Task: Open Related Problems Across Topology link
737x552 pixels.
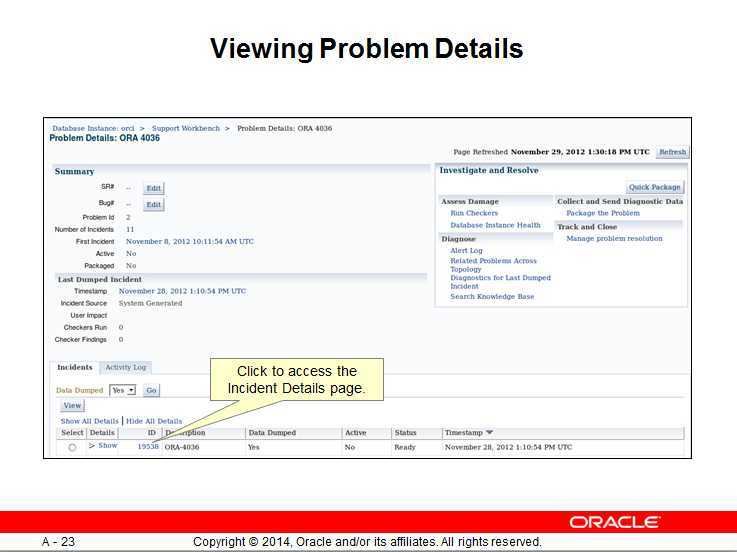Action: pyautogui.click(x=493, y=265)
